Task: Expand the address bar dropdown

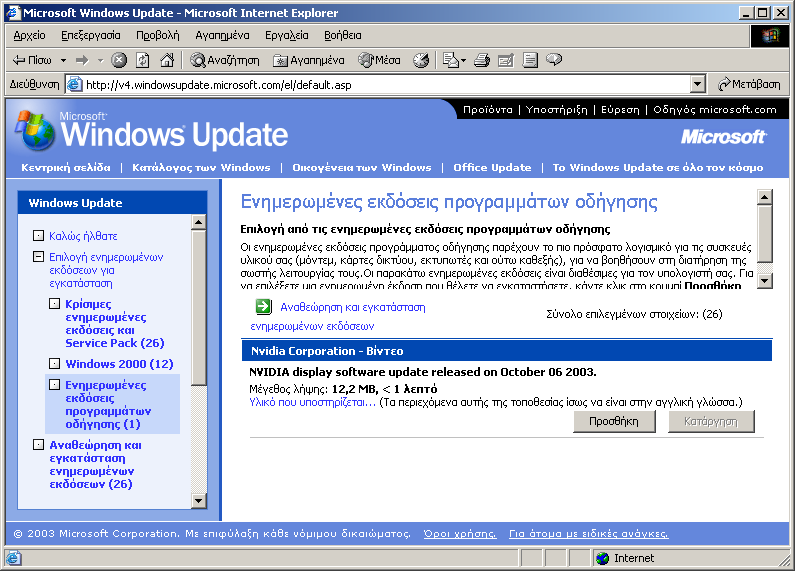Action: [698, 85]
